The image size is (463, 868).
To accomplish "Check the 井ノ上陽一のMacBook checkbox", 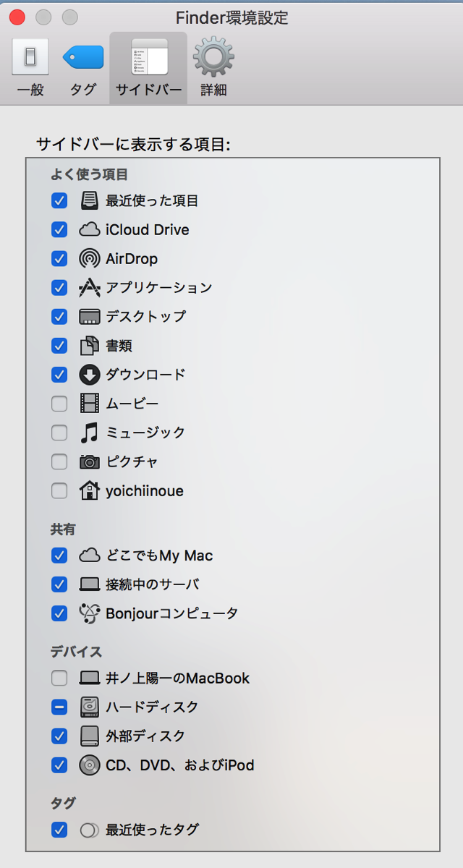I will pos(59,678).
